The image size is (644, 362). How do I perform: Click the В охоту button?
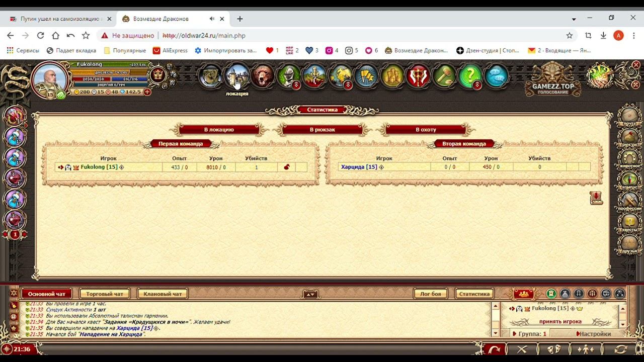tap(426, 130)
